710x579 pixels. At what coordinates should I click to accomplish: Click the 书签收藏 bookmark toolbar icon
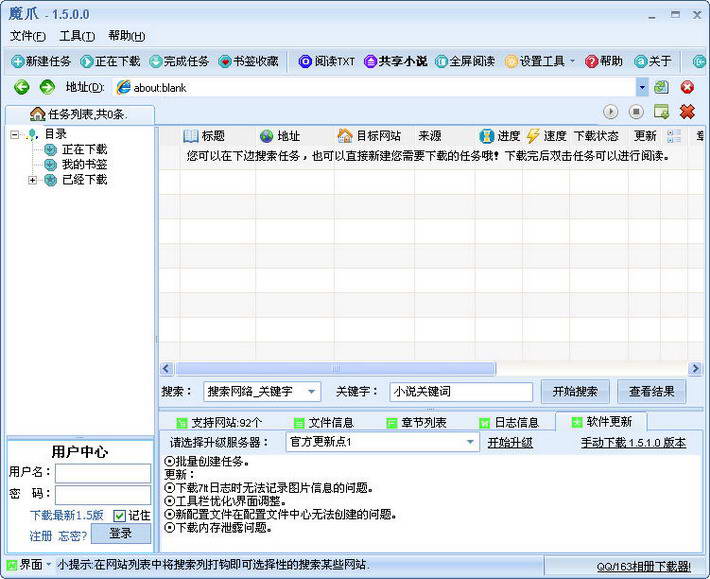pyautogui.click(x=248, y=61)
